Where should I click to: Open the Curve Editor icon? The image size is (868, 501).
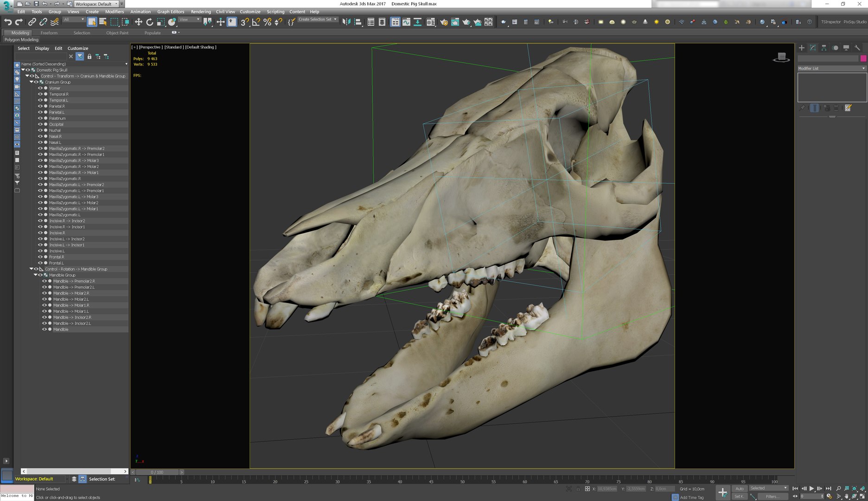(406, 22)
